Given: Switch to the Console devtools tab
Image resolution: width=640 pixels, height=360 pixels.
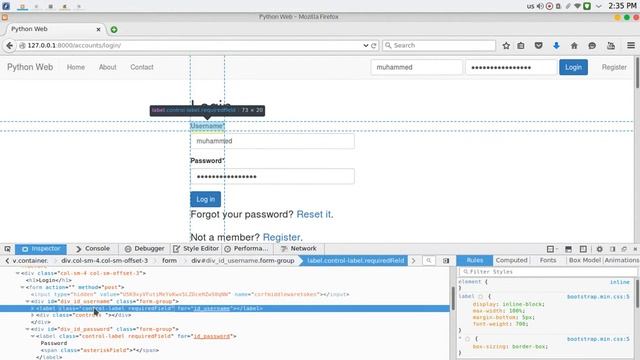Looking at the screenshot, I should click(93, 249).
